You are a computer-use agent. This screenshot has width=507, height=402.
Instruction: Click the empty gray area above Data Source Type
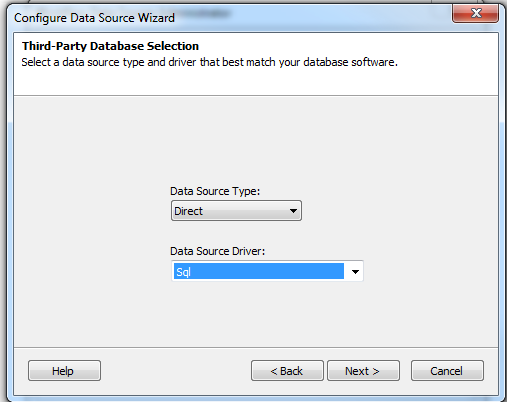point(256,140)
